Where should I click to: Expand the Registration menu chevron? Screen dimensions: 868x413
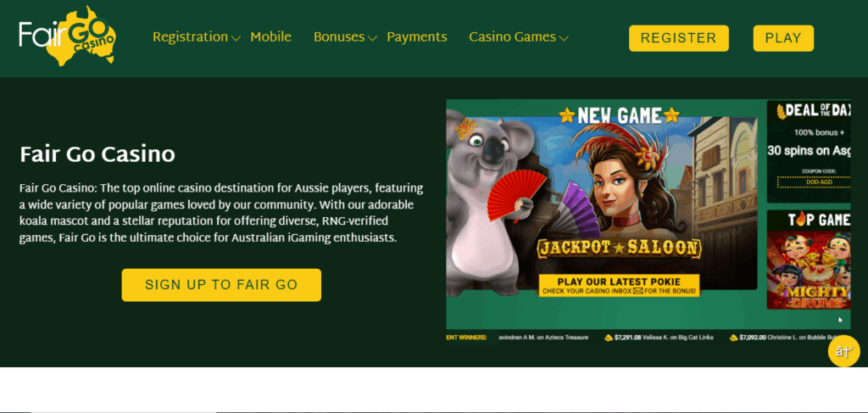click(236, 38)
